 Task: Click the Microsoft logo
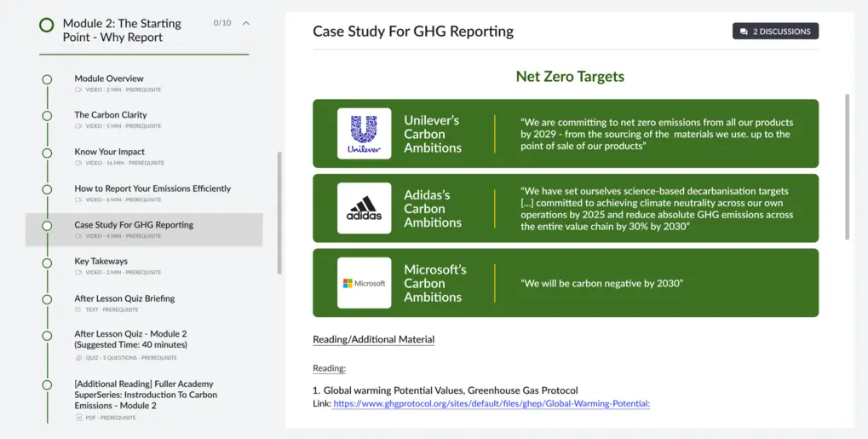pos(365,283)
